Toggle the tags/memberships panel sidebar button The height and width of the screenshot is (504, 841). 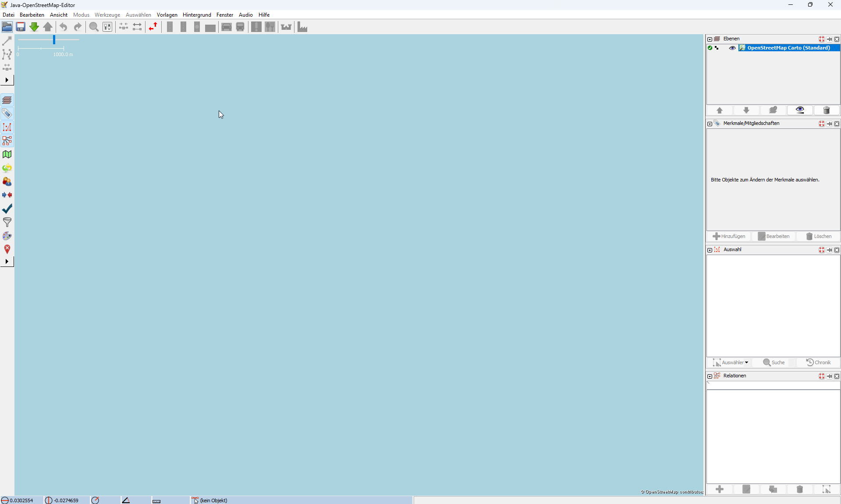(x=7, y=114)
